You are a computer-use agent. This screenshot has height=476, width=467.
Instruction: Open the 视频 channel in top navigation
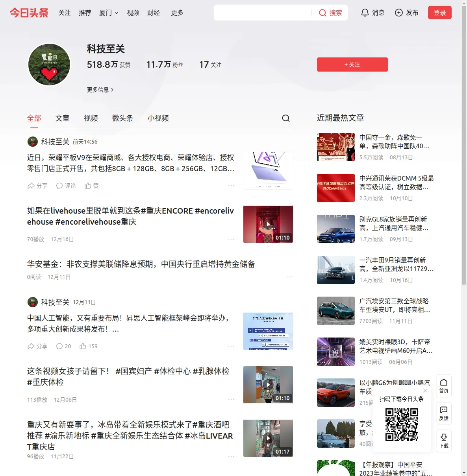pos(133,13)
